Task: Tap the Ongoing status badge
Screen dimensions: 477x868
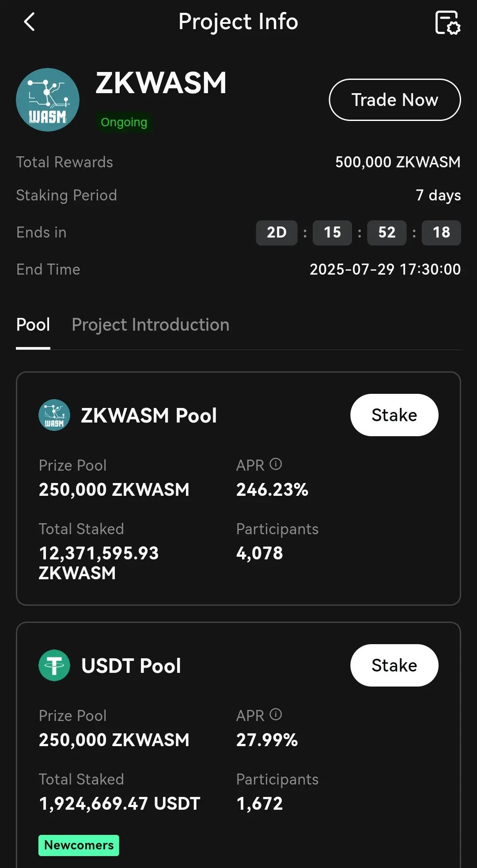Action: [124, 122]
